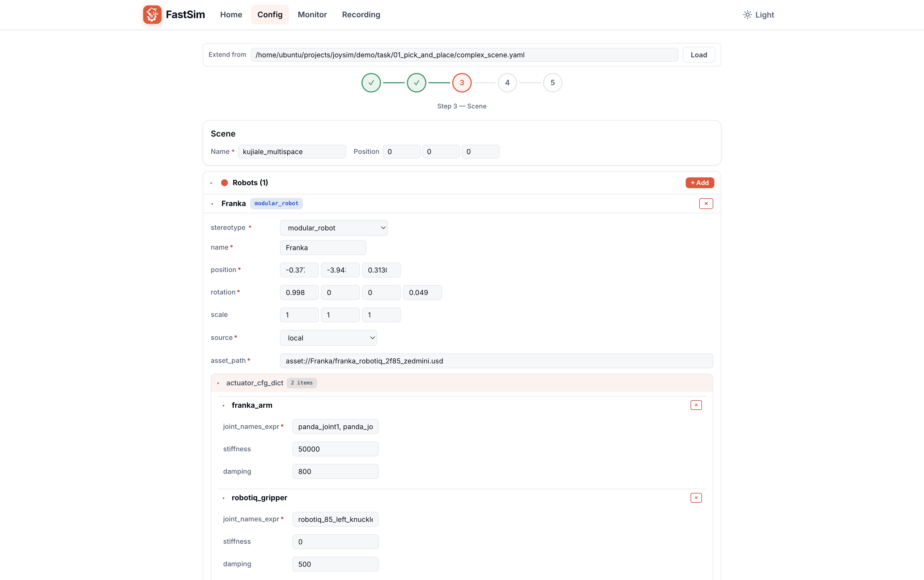Select the current step 3 circle
Image resolution: width=924 pixels, height=580 pixels.
(462, 83)
